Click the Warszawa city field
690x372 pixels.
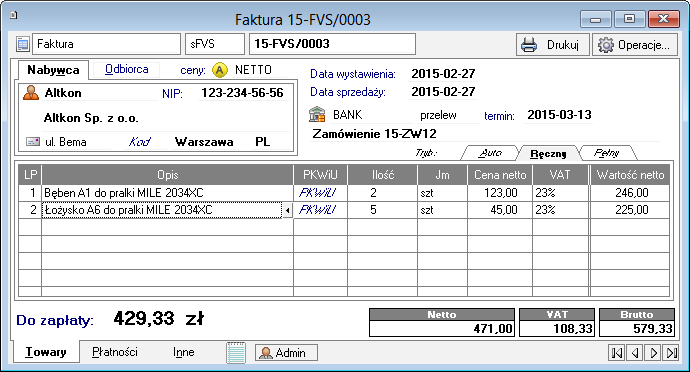tap(204, 142)
